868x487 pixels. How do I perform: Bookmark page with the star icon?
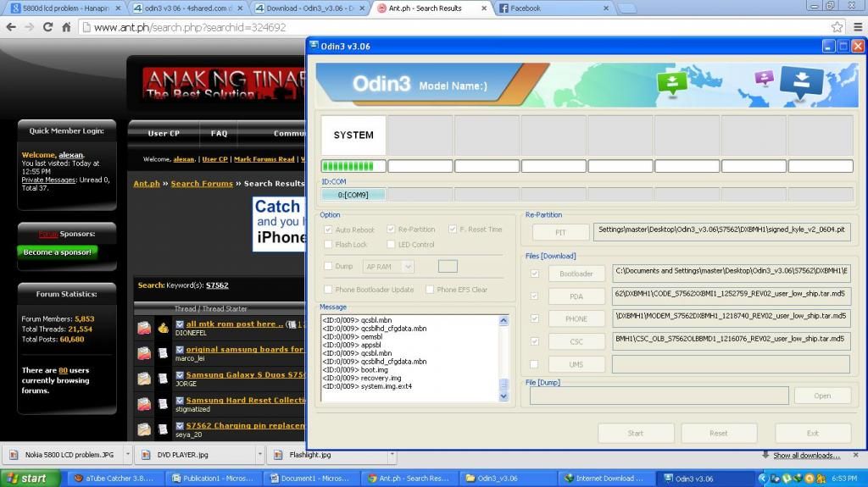coord(837,27)
